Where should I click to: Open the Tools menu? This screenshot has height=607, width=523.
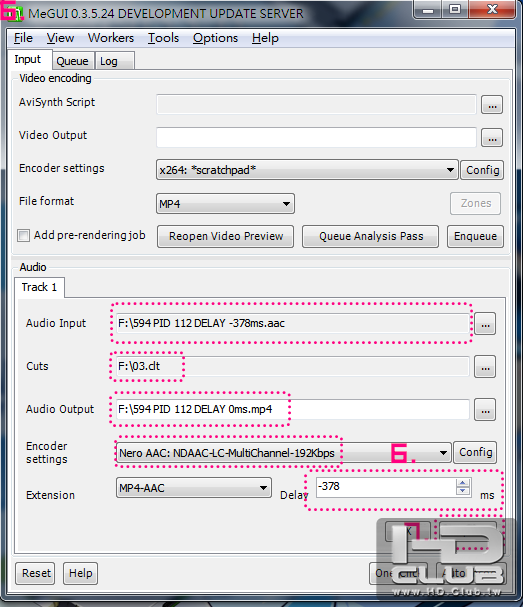[x=163, y=38]
